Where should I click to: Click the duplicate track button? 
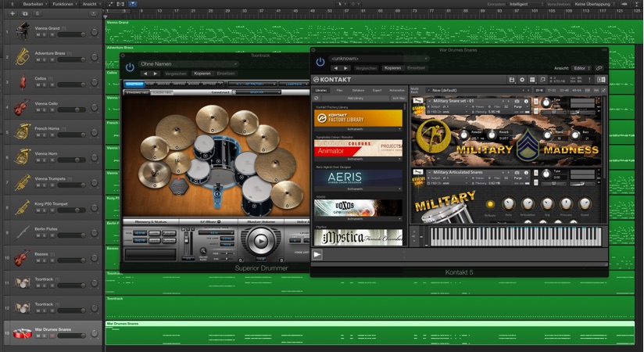25,13
